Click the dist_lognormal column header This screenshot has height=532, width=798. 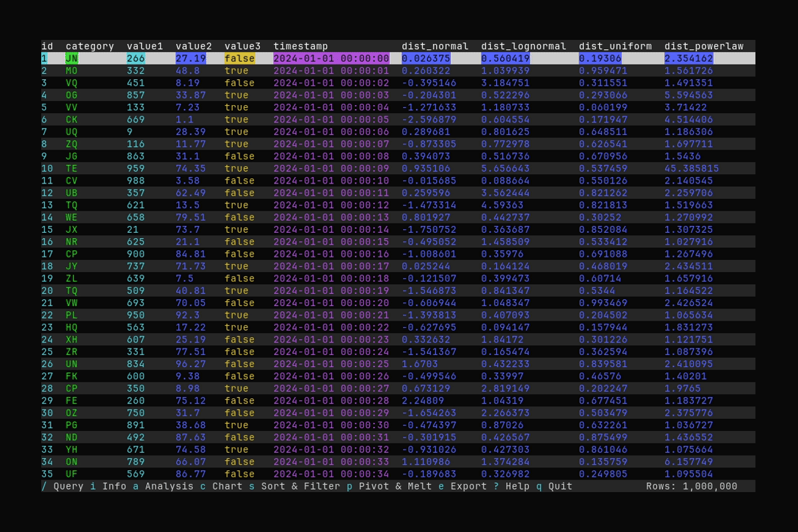524,46
